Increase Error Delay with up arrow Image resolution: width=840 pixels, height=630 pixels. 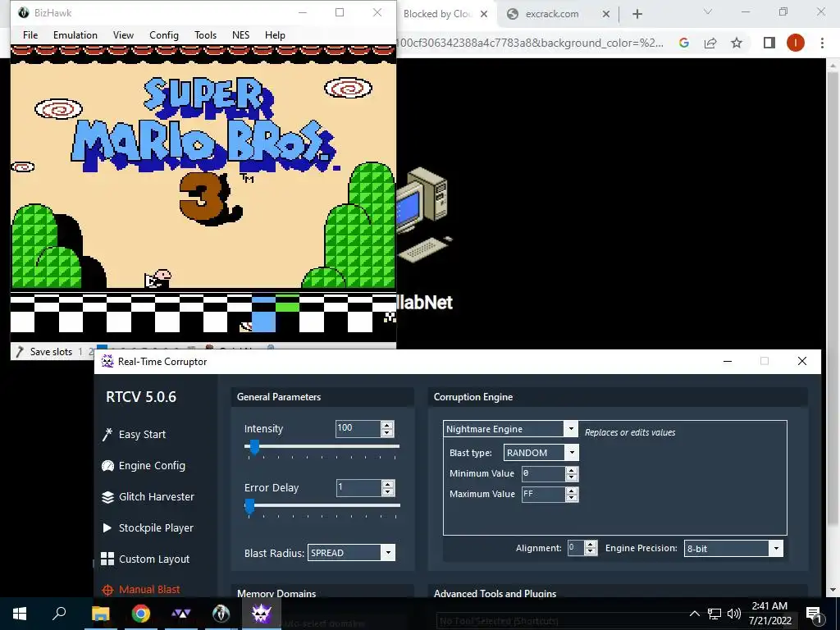[388, 484]
